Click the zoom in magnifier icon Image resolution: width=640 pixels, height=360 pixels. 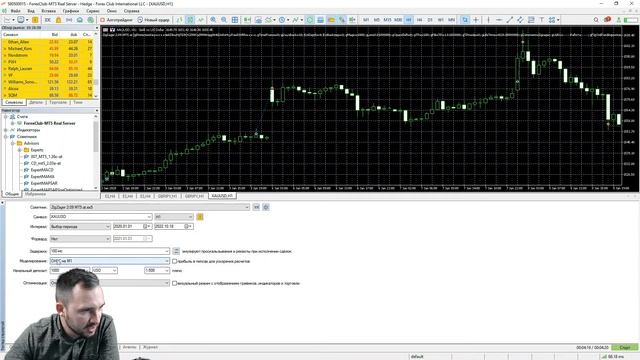213,20
